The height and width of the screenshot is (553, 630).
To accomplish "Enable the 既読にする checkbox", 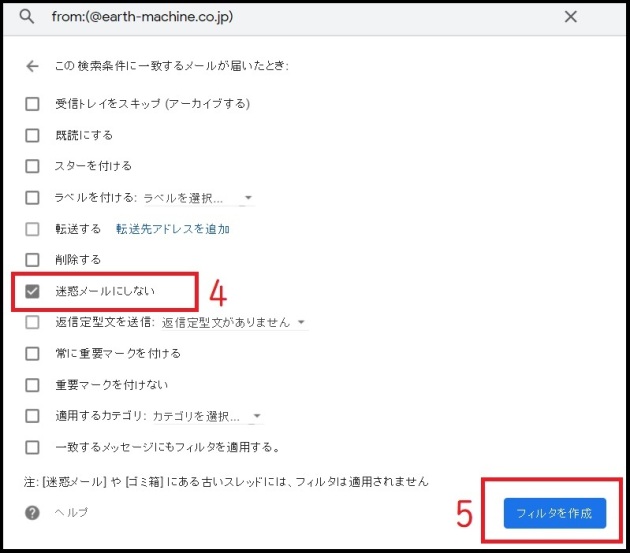I will pyautogui.click(x=32, y=135).
